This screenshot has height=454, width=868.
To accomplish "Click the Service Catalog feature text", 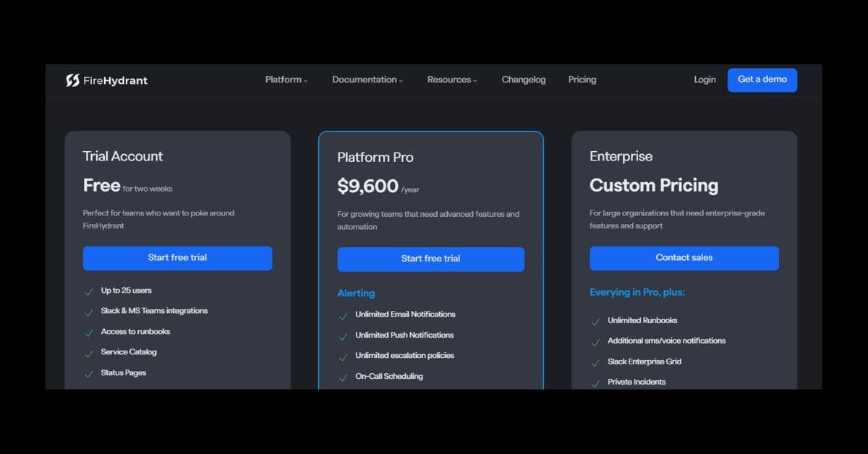I will coord(129,352).
